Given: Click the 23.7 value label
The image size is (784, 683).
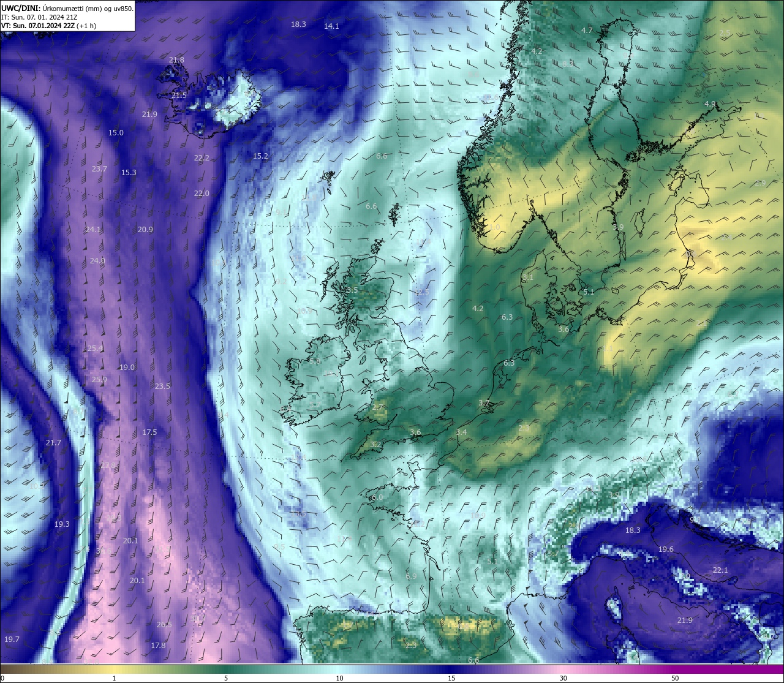Looking at the screenshot, I should click(x=99, y=169).
